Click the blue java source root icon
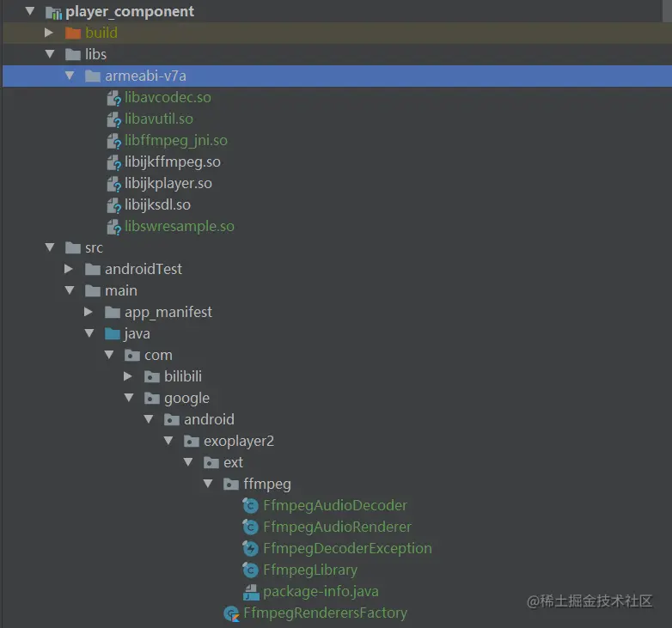Viewport: 672px width, 628px height. point(113,333)
